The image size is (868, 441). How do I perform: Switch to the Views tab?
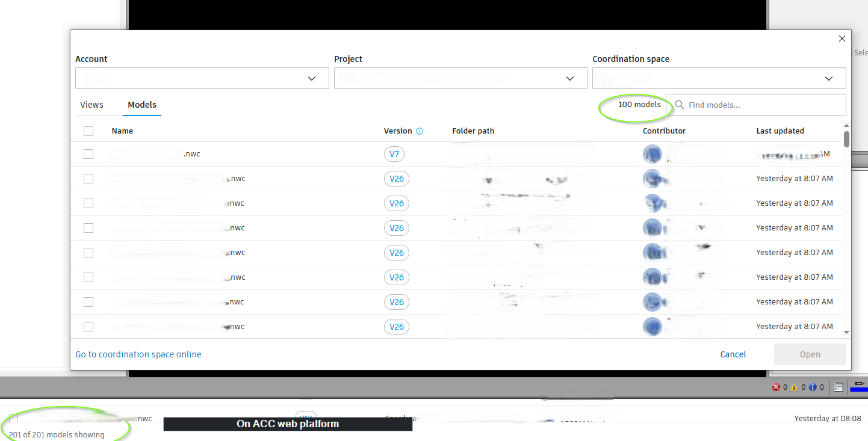point(91,104)
